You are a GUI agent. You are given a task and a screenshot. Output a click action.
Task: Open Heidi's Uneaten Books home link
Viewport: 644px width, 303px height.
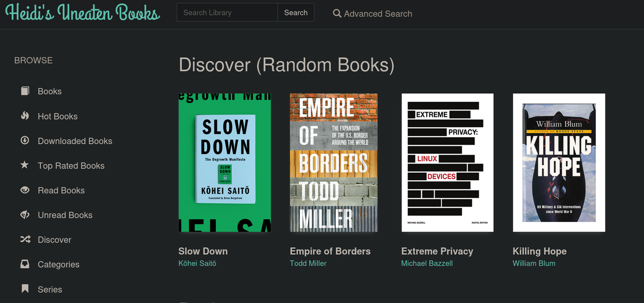pos(83,13)
